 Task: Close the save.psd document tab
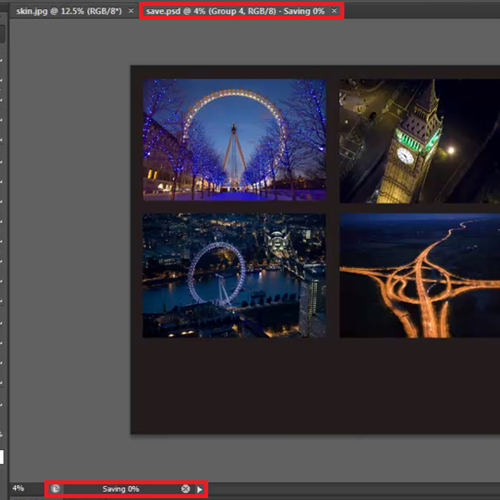pos(334,11)
